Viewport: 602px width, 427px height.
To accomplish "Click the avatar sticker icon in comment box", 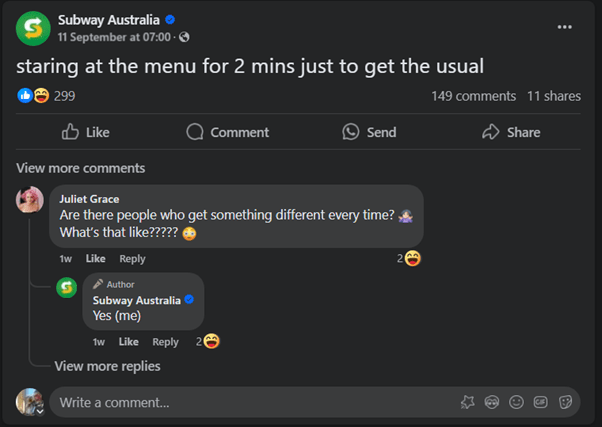I will click(x=492, y=402).
